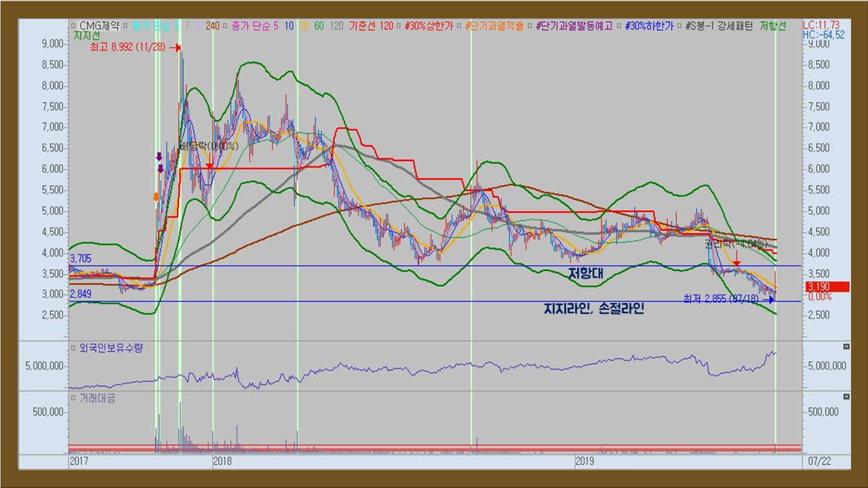Select the 기준선 120 legend label
This screenshot has height=488, width=868.
[x=371, y=26]
